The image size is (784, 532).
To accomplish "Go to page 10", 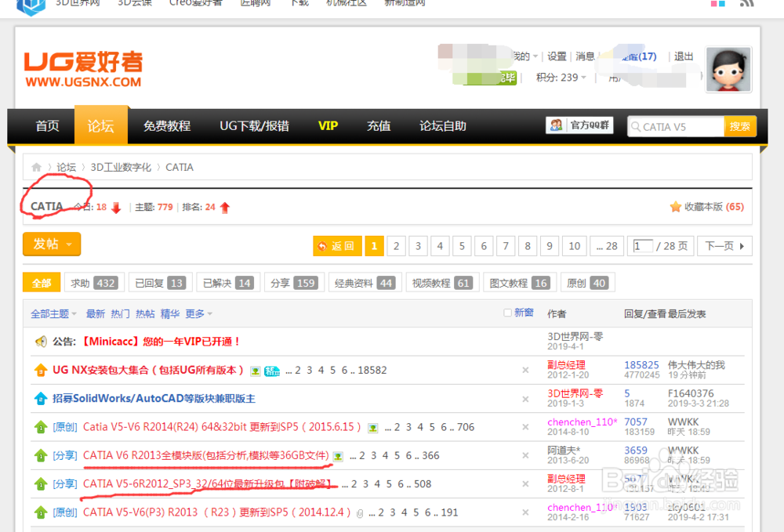I will click(574, 246).
